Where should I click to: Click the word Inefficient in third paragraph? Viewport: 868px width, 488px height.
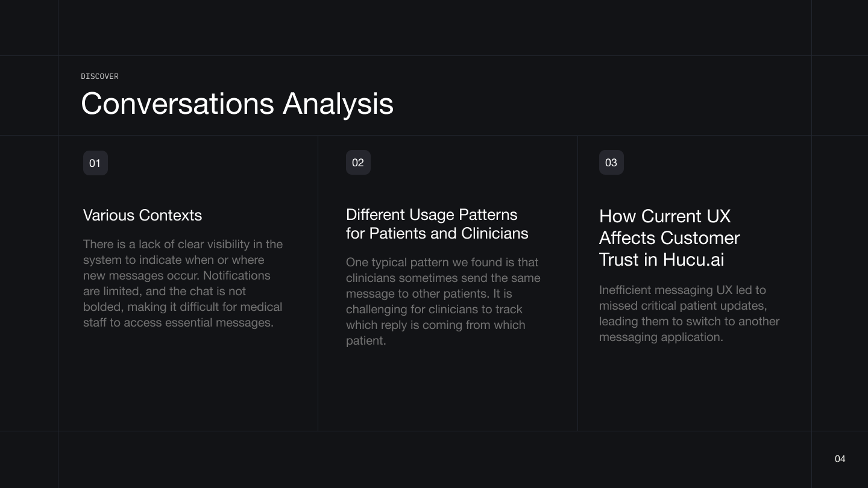[x=624, y=290]
